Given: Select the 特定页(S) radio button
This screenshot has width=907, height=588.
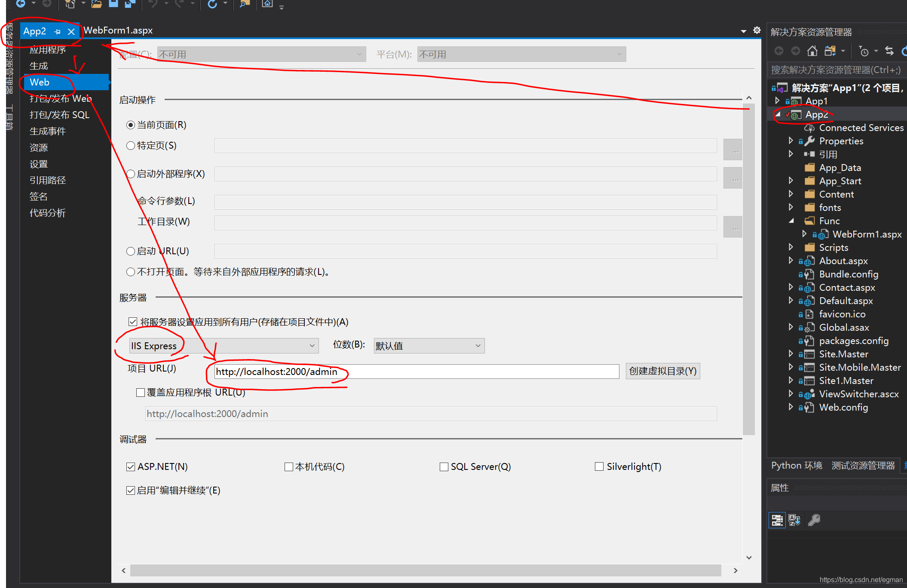Looking at the screenshot, I should coord(131,146).
